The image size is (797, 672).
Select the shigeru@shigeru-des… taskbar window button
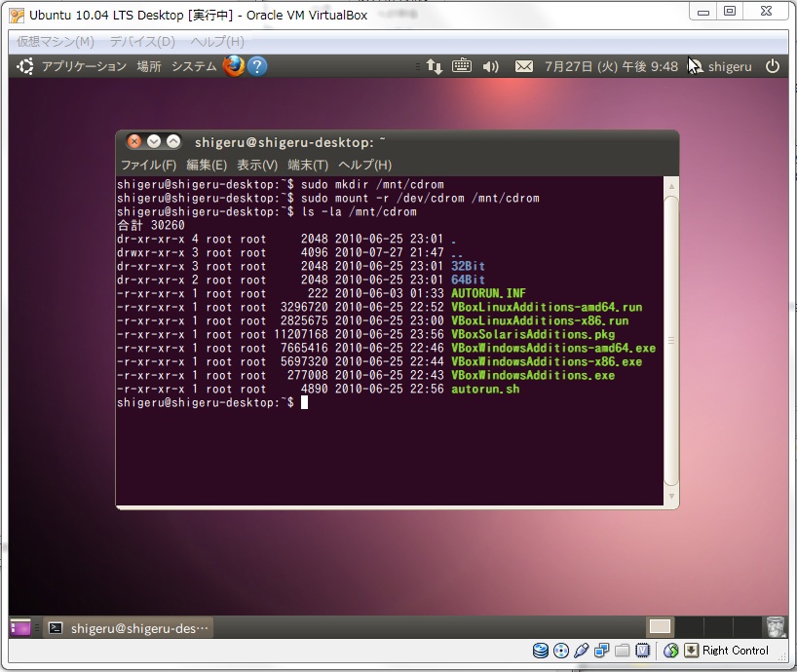pyautogui.click(x=128, y=628)
